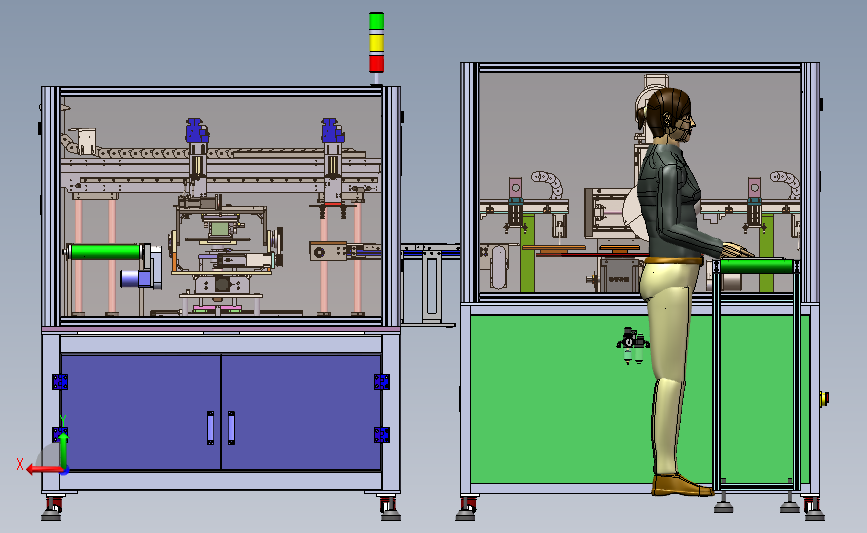867x533 pixels.
Task: Select the right blue servo motor on gantry
Action: coord(332,131)
